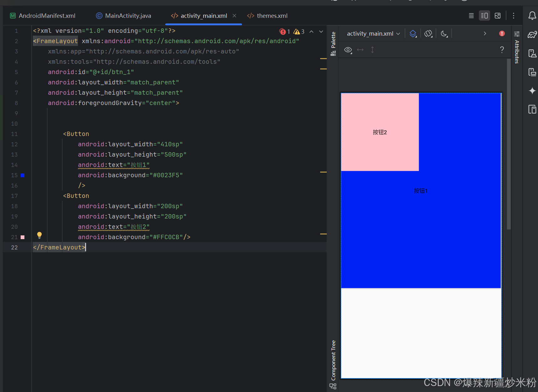Click the vertical expand arrows icon
The height and width of the screenshot is (392, 538).
point(372,50)
